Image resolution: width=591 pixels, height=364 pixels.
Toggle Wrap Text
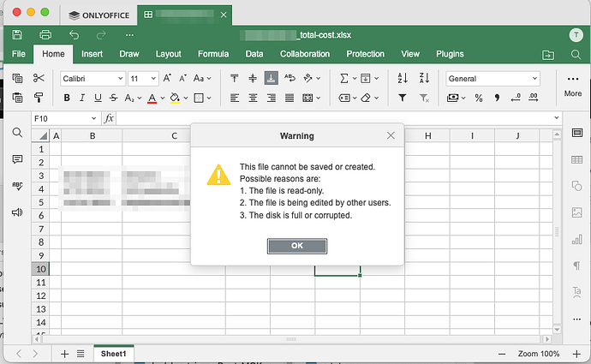tap(290, 79)
